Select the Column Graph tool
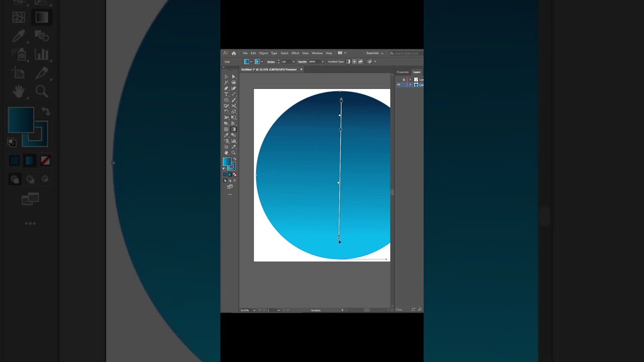Image resolution: width=644 pixels, height=362 pixels. pos(233,141)
